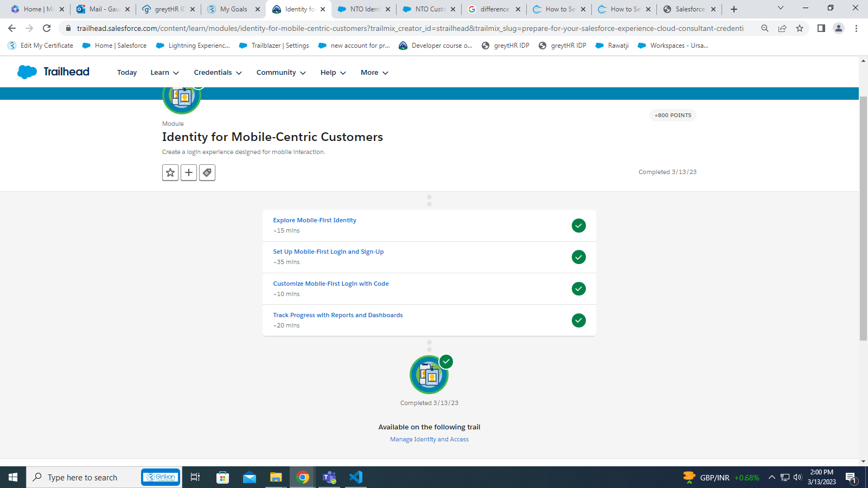Click green checkmark for Set Up Mobile-First Login
The width and height of the screenshot is (868, 488).
(579, 257)
